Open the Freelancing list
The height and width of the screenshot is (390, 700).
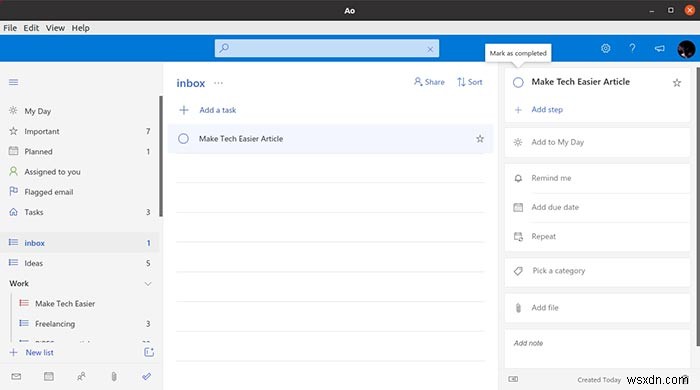tap(85, 324)
